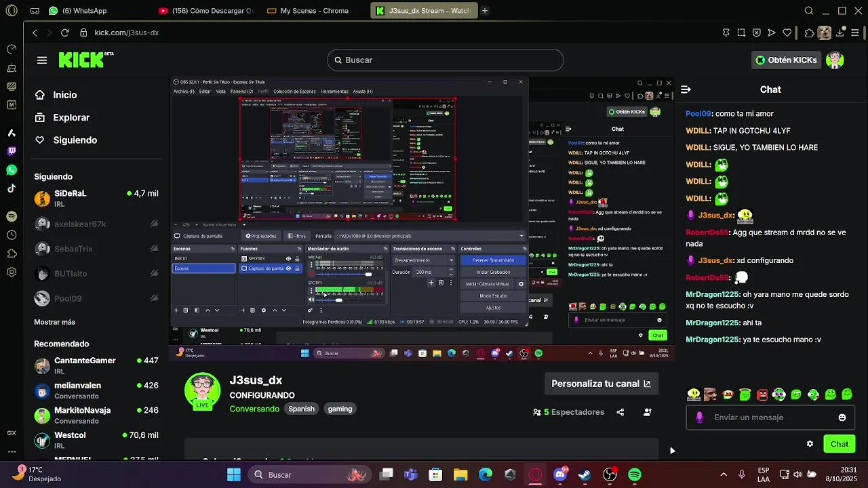This screenshot has height=488, width=868.
Task: Click the Buscar search field on Kick
Action: tap(446, 60)
